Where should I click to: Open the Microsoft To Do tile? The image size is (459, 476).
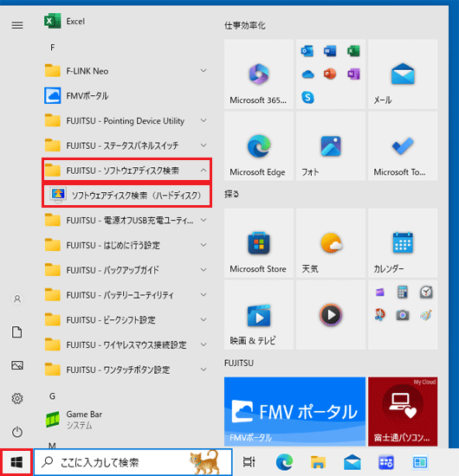tap(403, 146)
